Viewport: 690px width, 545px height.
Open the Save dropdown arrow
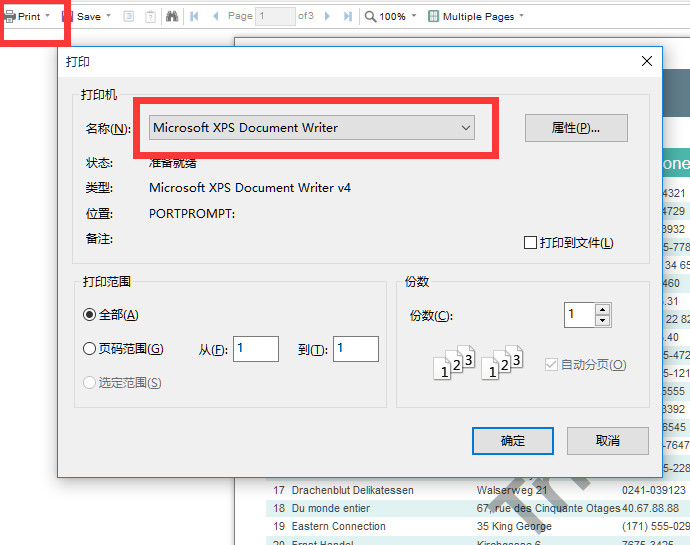tap(108, 17)
